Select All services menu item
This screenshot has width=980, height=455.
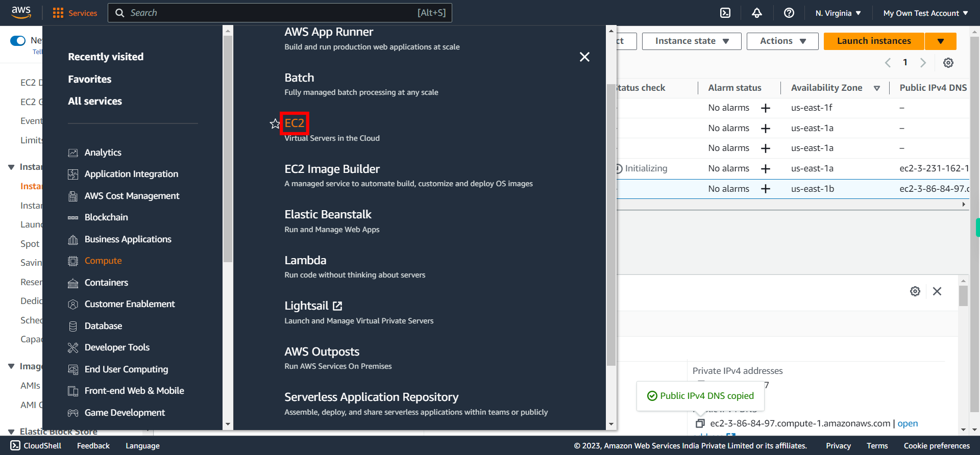[x=95, y=101]
